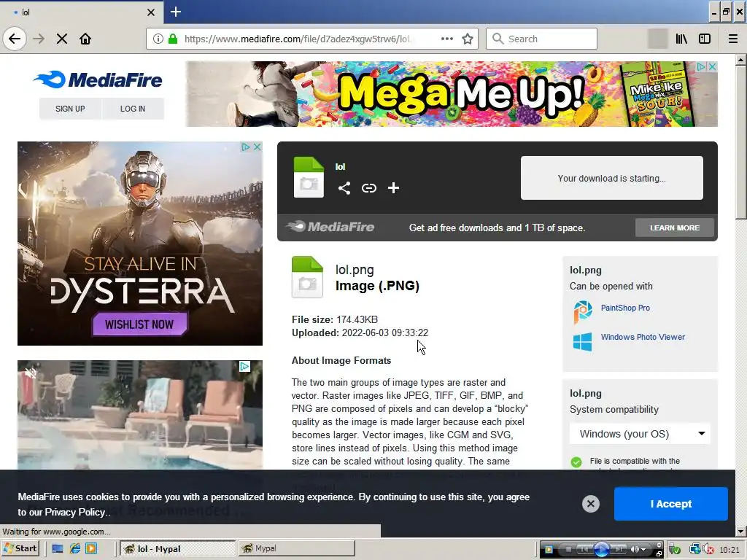Click the pool video ad thumbnail

139,415
